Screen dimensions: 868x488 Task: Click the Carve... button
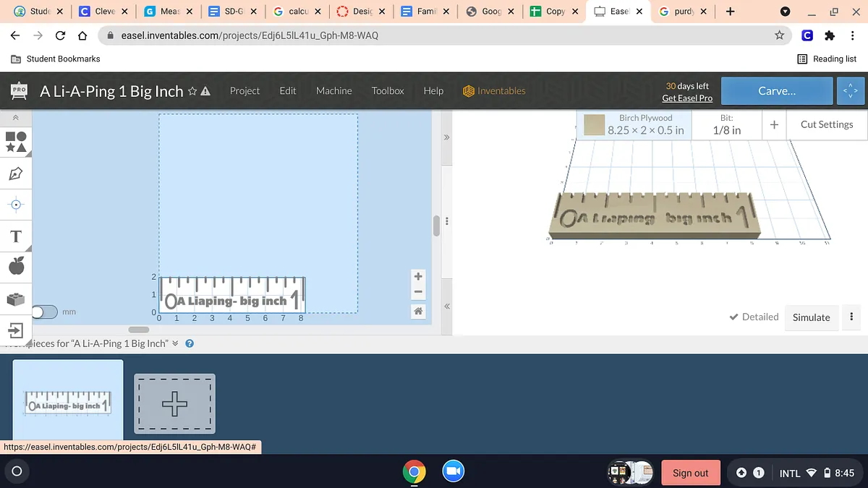(x=776, y=91)
